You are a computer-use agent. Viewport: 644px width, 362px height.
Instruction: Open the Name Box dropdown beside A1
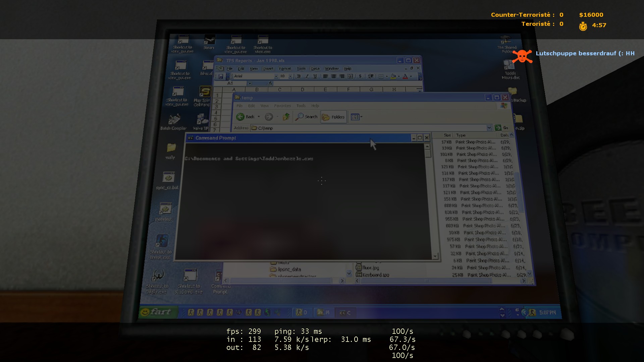click(250, 83)
